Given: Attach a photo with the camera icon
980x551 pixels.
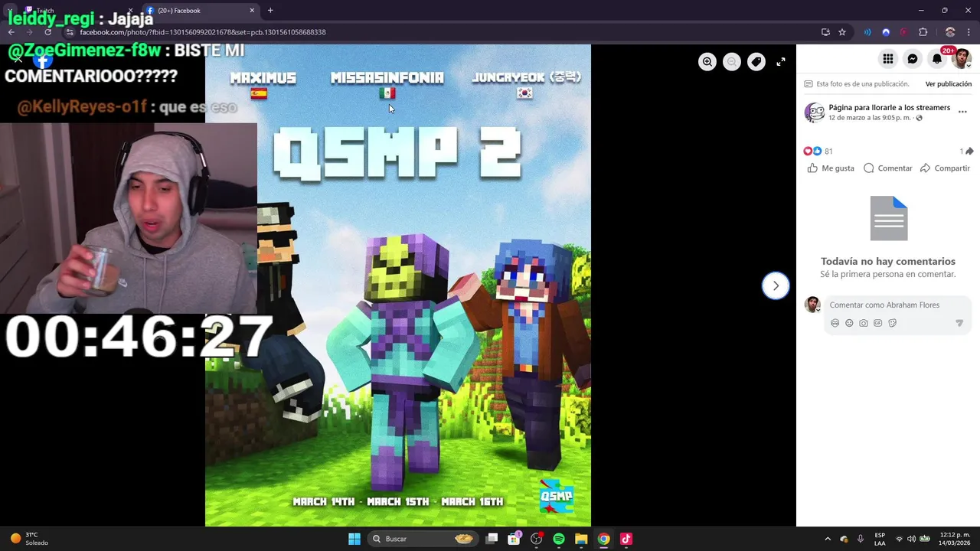Looking at the screenshot, I should (x=864, y=323).
